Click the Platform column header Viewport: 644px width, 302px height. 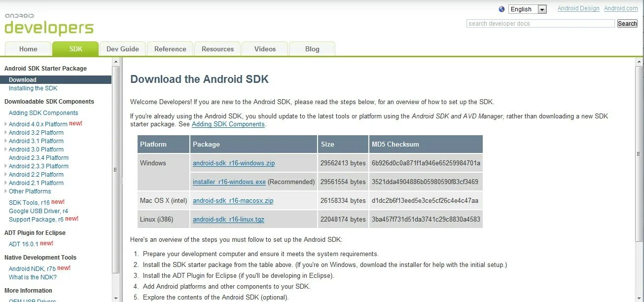pyautogui.click(x=163, y=145)
